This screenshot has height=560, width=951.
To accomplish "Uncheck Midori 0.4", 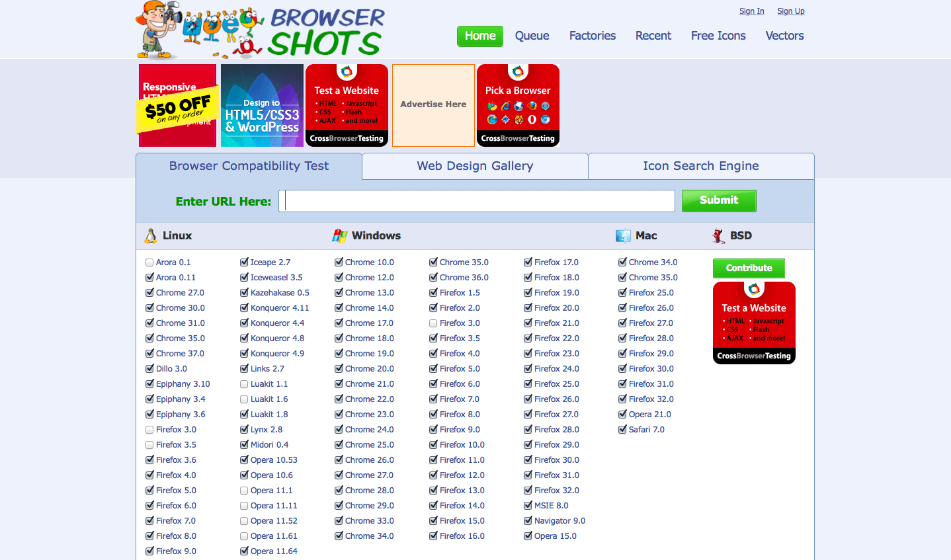I will tap(244, 444).
